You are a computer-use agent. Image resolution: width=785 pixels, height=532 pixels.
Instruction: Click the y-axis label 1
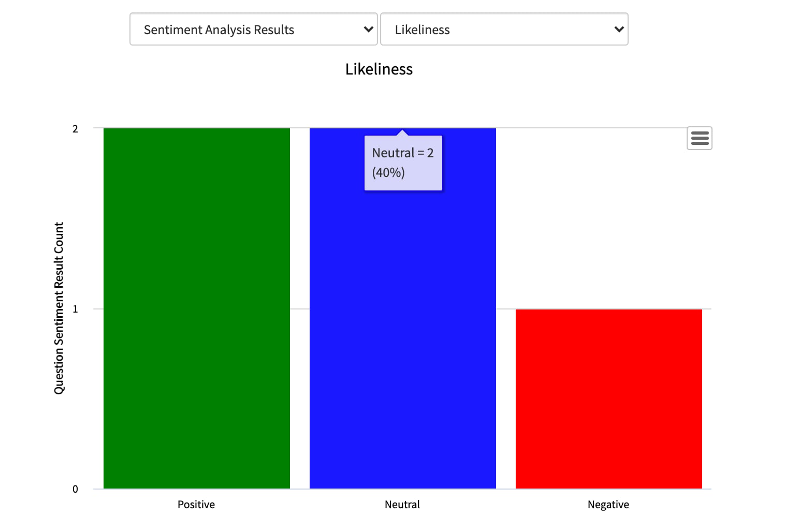coord(76,309)
